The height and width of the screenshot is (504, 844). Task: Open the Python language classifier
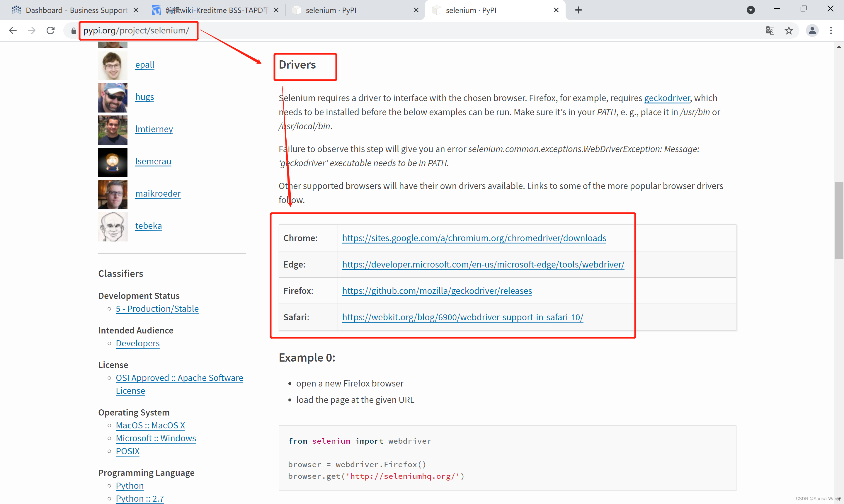(x=130, y=486)
